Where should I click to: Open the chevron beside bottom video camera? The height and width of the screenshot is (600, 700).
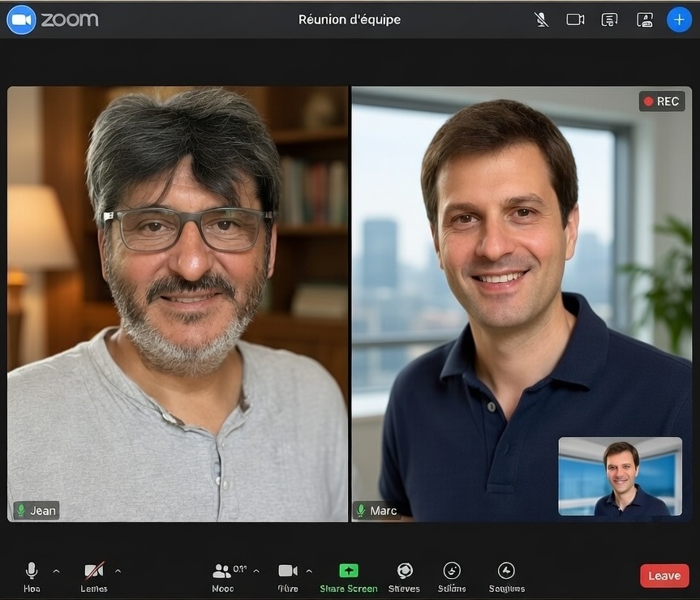(309, 571)
